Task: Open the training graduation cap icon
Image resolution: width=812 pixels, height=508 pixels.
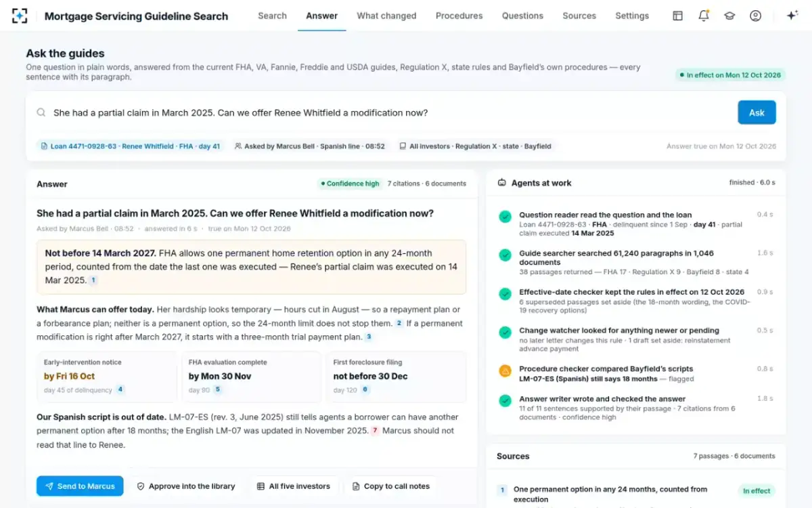Action: pyautogui.click(x=729, y=16)
